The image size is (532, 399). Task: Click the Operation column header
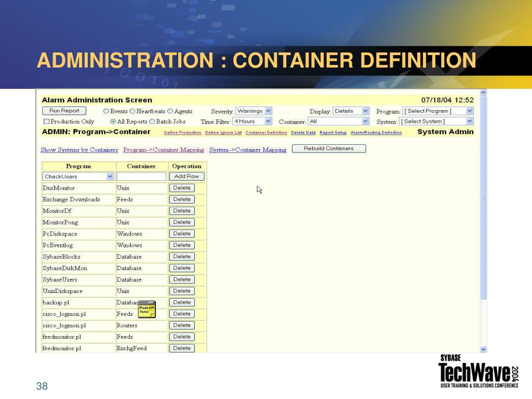tap(187, 166)
